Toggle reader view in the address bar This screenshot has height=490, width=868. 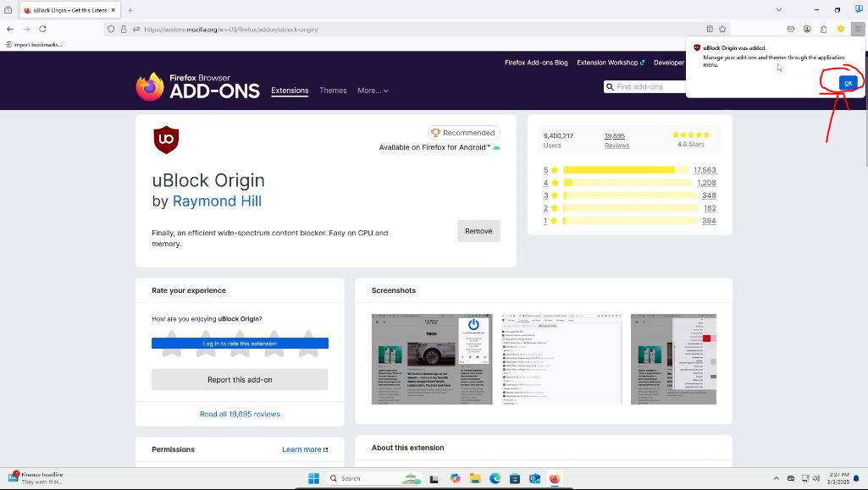pos(710,30)
